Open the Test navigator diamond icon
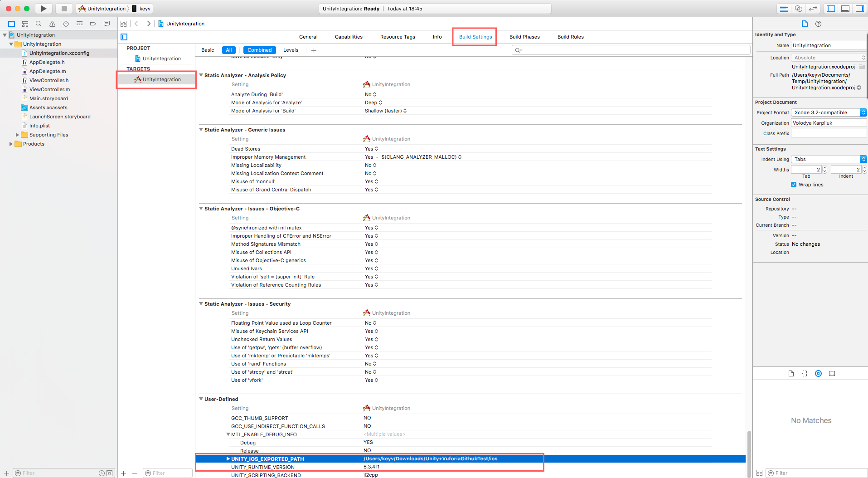Screen dimensions: 868x478 (66, 24)
